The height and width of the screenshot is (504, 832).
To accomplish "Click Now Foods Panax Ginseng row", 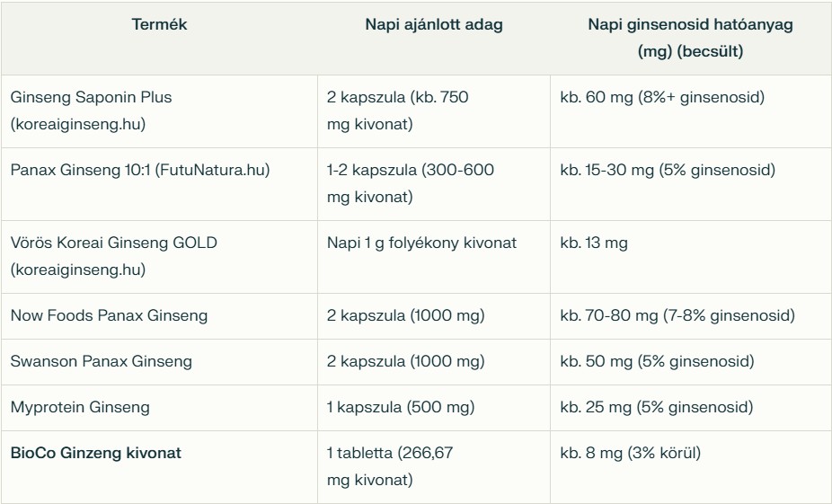I will (x=109, y=315).
